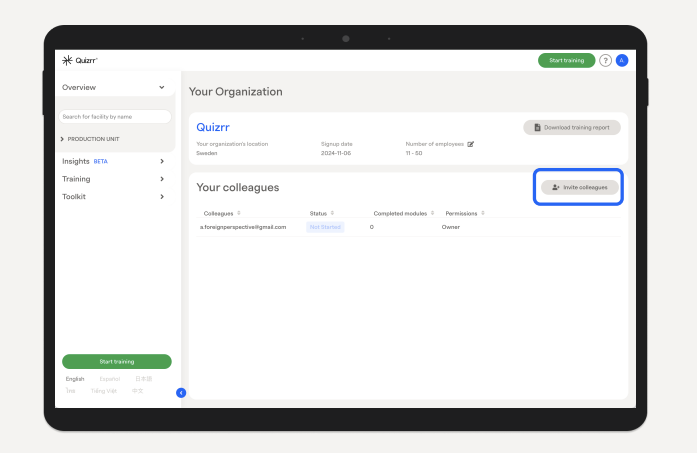
Task: Collapse sidebar with blue arrow button
Action: (x=181, y=393)
